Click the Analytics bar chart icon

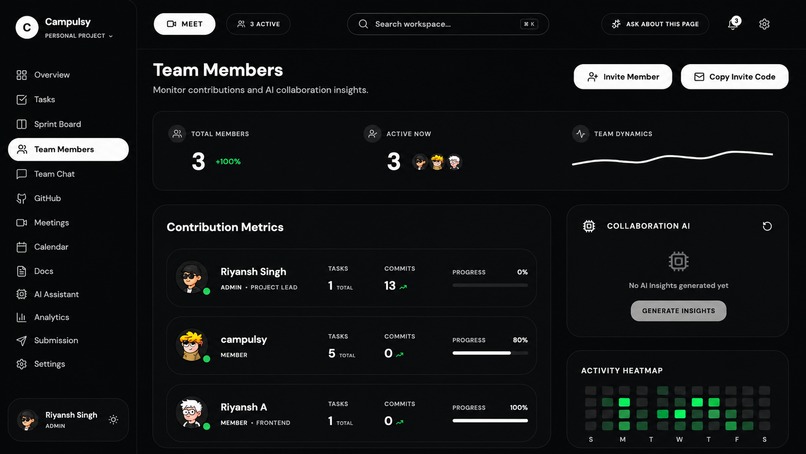coord(22,317)
